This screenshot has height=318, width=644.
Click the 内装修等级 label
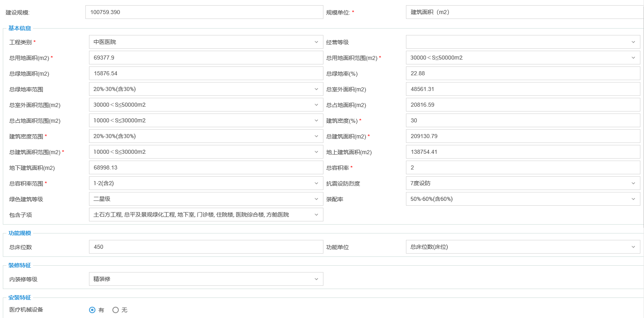[23, 279]
